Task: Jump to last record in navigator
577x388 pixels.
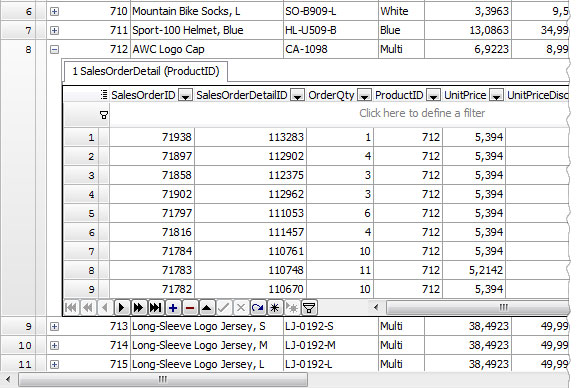Action: coord(156,307)
